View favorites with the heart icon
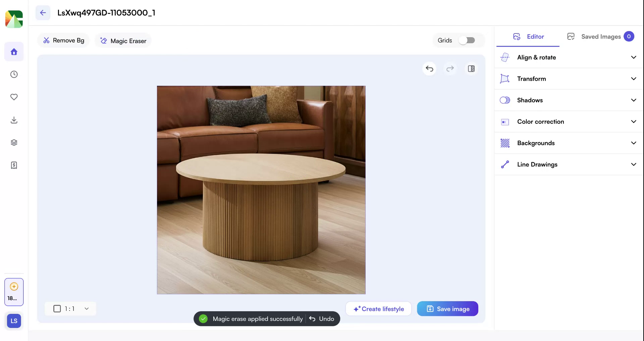Screen dimensions: 644x341 pos(14,97)
